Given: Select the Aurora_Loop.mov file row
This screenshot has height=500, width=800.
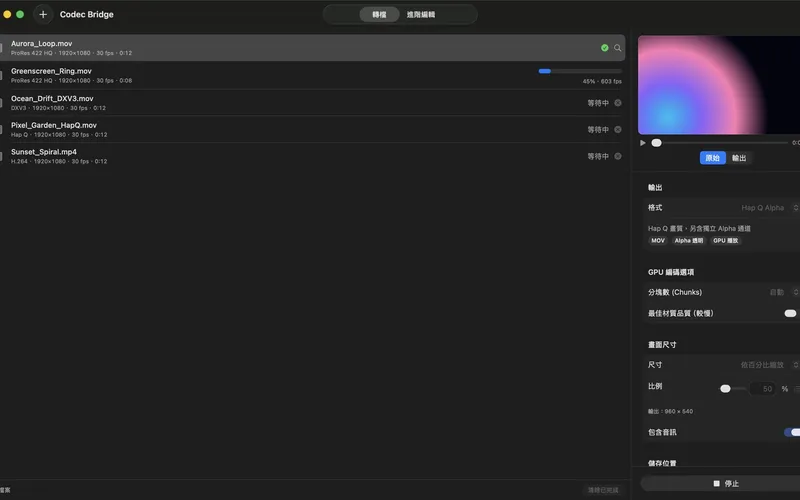Looking at the screenshot, I should [x=312, y=47].
